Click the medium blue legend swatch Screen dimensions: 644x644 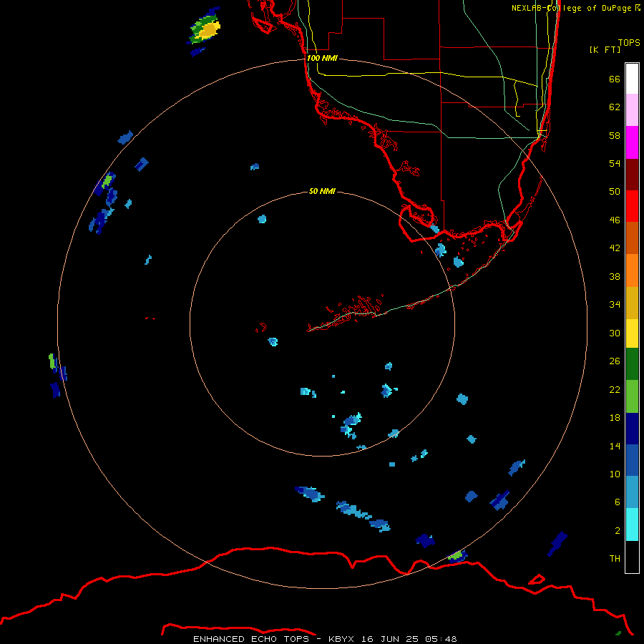[632, 460]
